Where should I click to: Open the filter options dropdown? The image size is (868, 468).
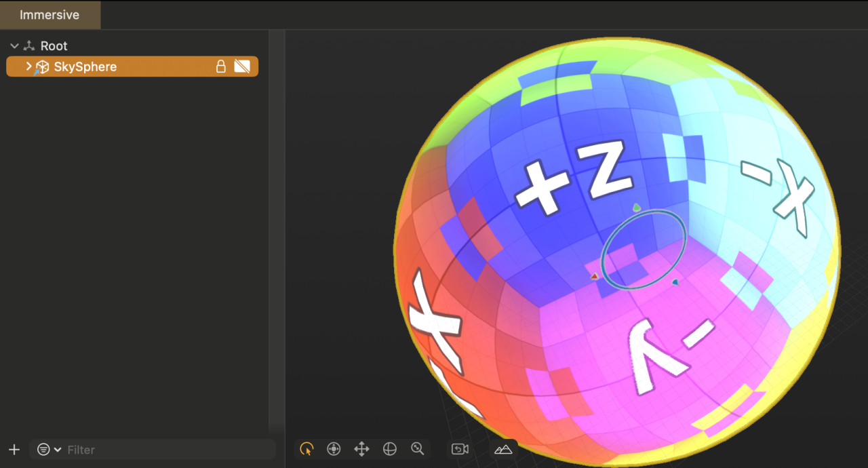click(x=49, y=450)
